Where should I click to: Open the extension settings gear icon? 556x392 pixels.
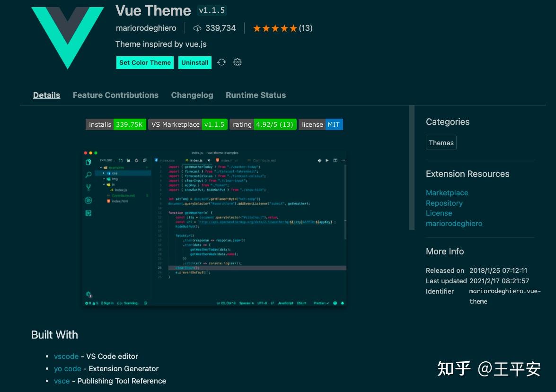(x=237, y=62)
